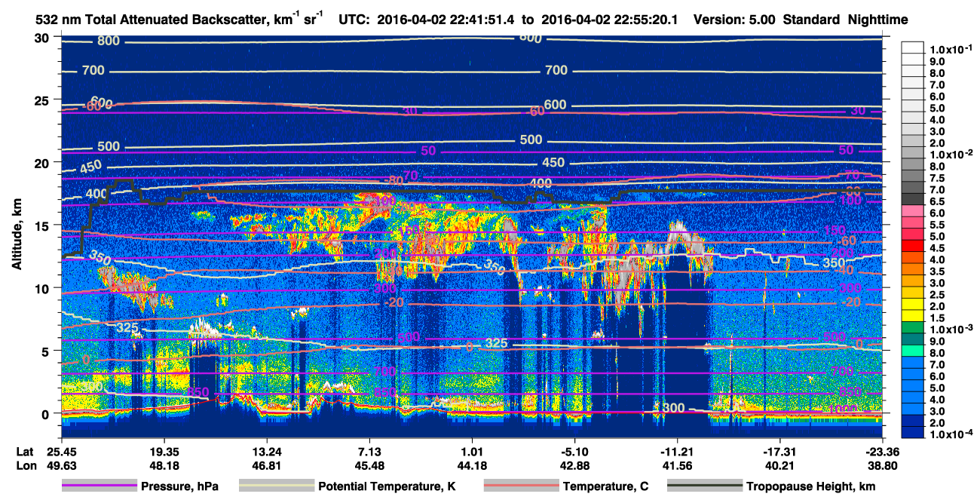Click color scale label 3.5
This screenshot has height=503, width=980.
pyautogui.click(x=937, y=271)
